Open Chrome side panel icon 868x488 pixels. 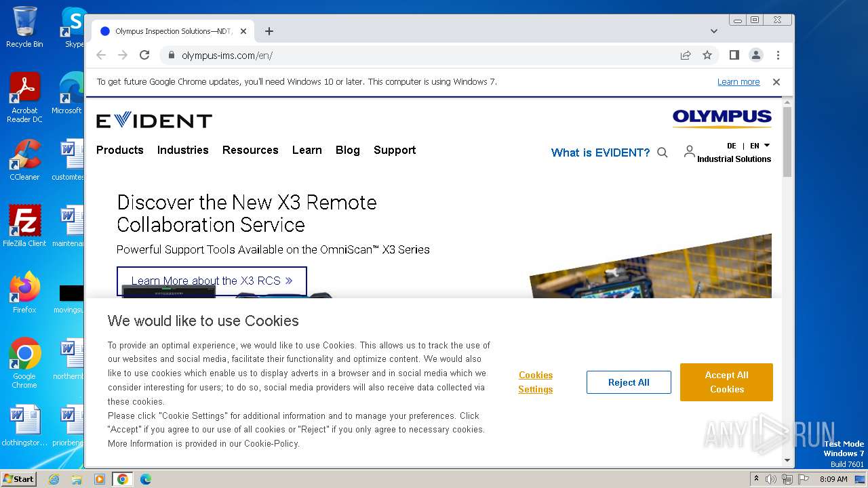click(x=734, y=55)
